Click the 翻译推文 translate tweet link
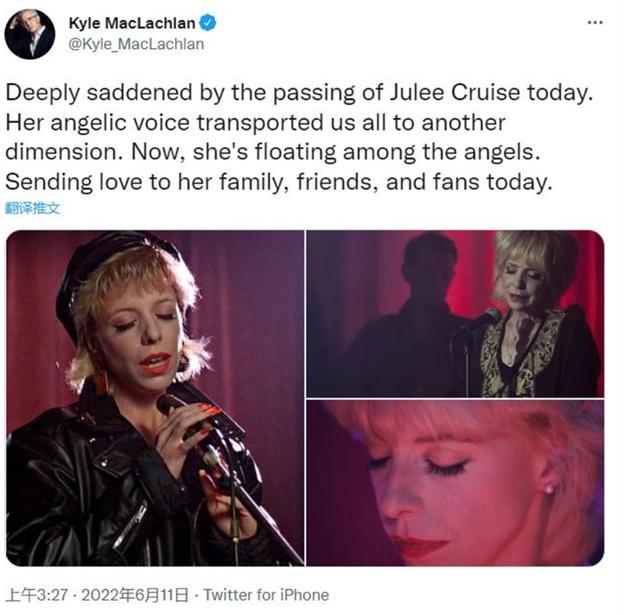This screenshot has height=615, width=640. click(33, 209)
